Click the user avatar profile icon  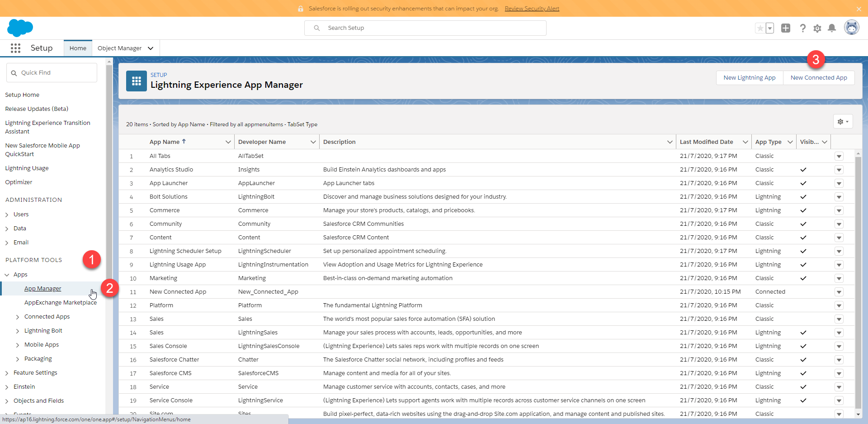point(852,28)
